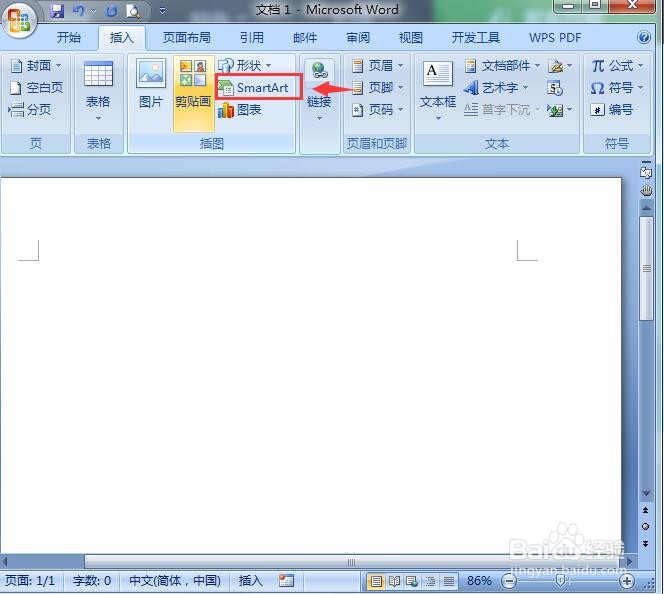664x594 pixels.
Task: Open the 符号 symbol menu
Action: pos(617,88)
